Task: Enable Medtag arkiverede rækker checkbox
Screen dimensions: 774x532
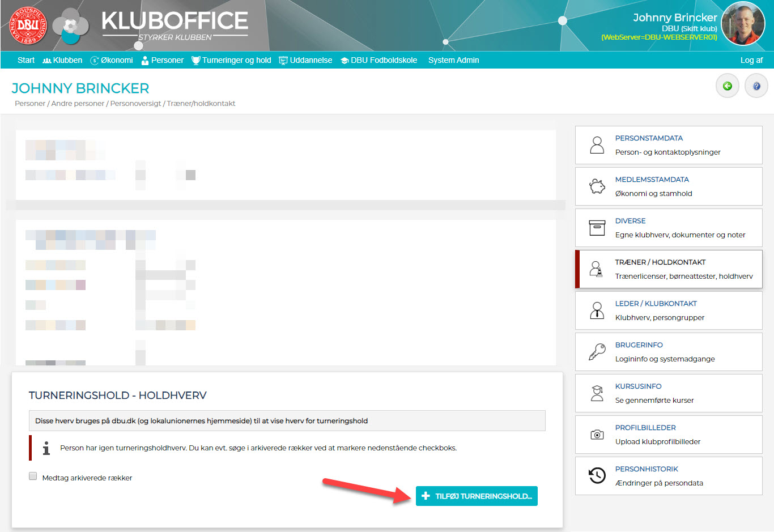Action: click(33, 476)
